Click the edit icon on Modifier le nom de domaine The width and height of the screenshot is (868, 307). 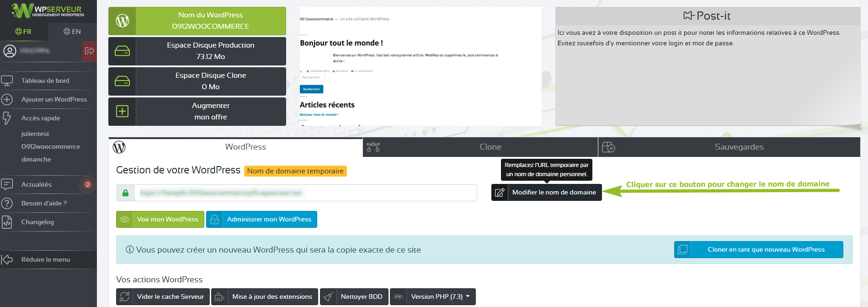[500, 193]
